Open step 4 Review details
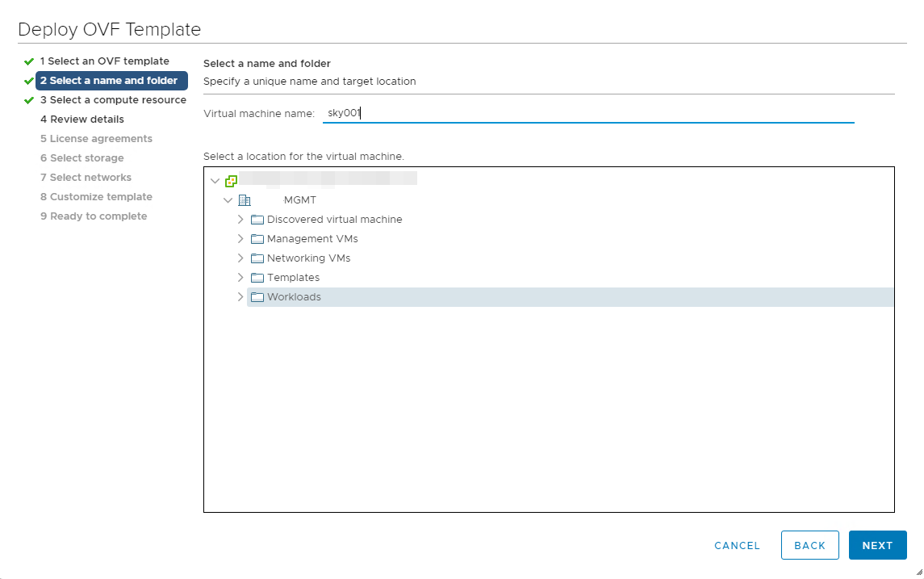 tap(82, 120)
